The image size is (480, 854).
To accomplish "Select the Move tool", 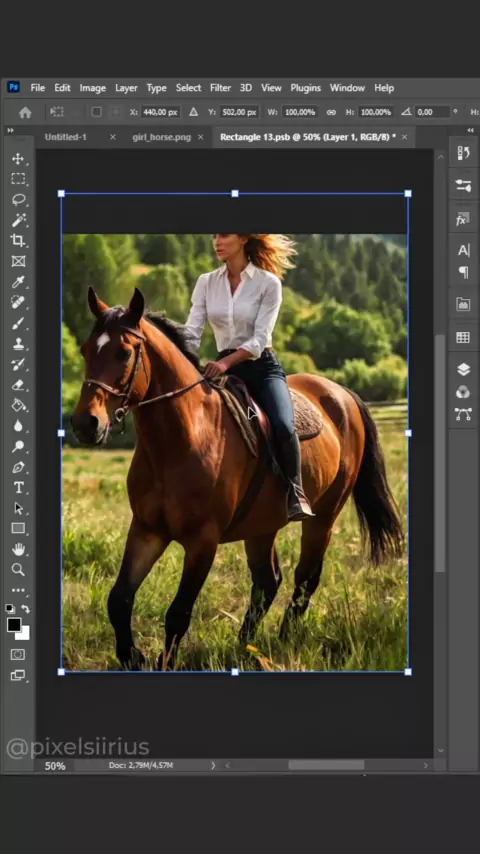I will (x=18, y=159).
